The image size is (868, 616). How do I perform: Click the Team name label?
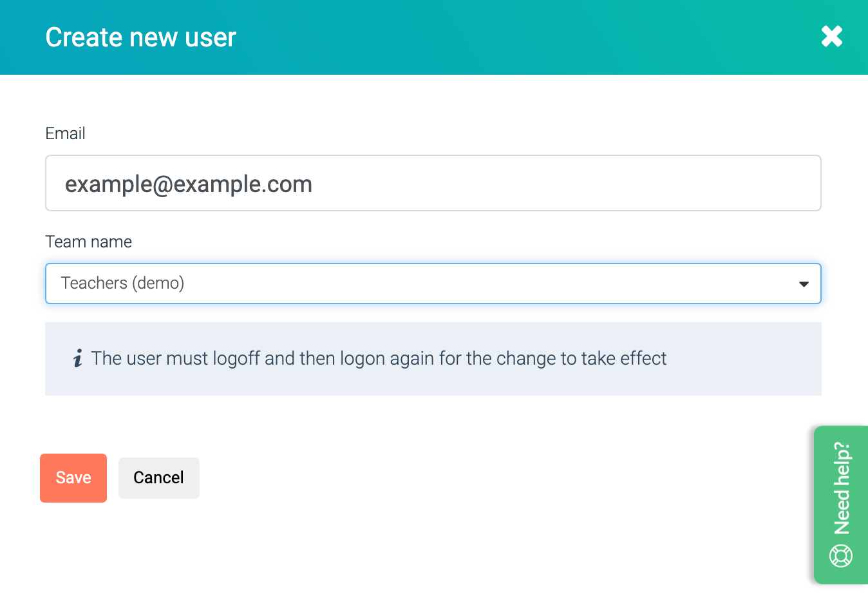tap(88, 242)
